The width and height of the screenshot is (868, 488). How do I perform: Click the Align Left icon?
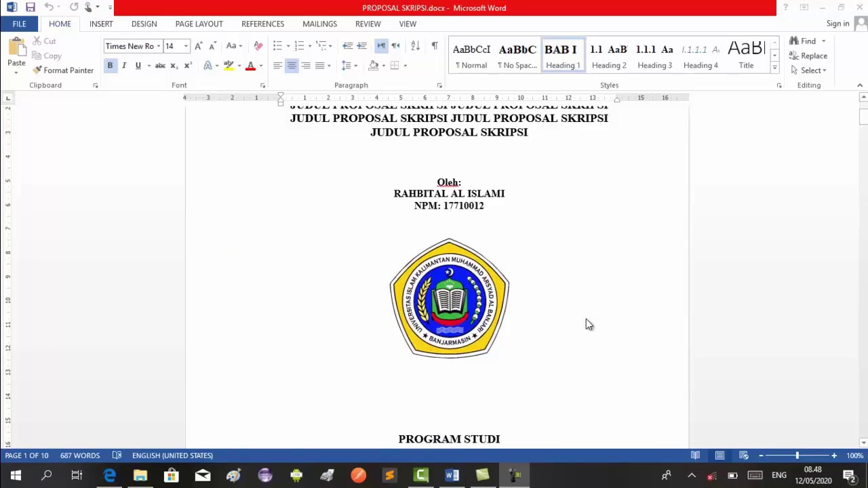277,66
